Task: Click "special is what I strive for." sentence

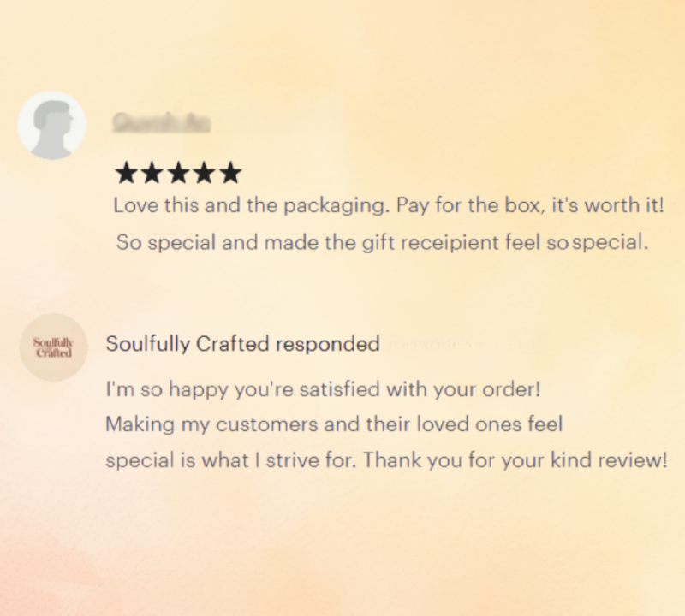Action: click(x=231, y=459)
